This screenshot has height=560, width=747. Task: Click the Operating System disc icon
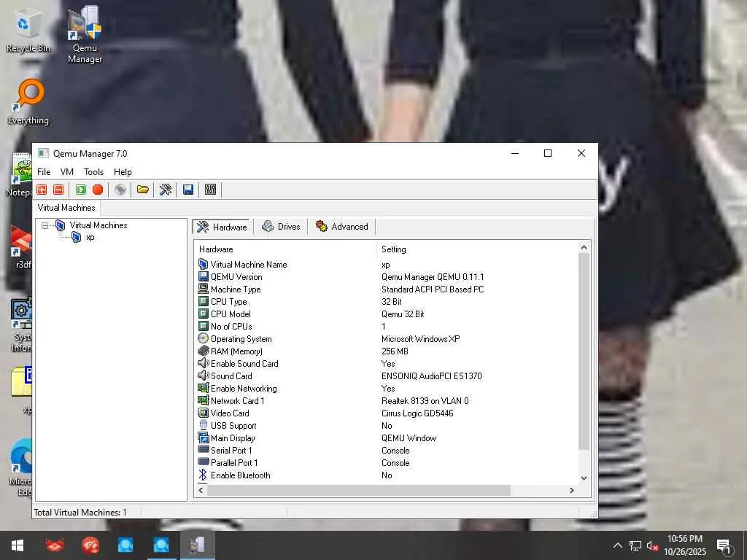(204, 338)
